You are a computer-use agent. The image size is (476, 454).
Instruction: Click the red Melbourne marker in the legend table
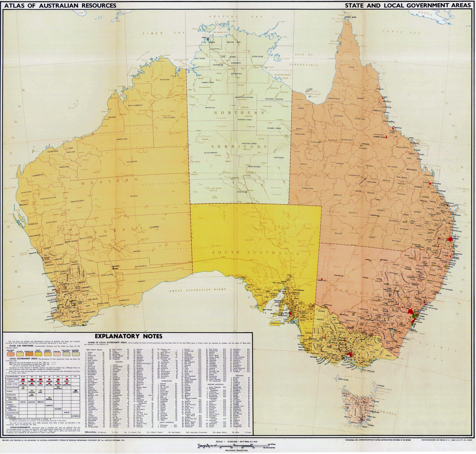tap(32, 380)
